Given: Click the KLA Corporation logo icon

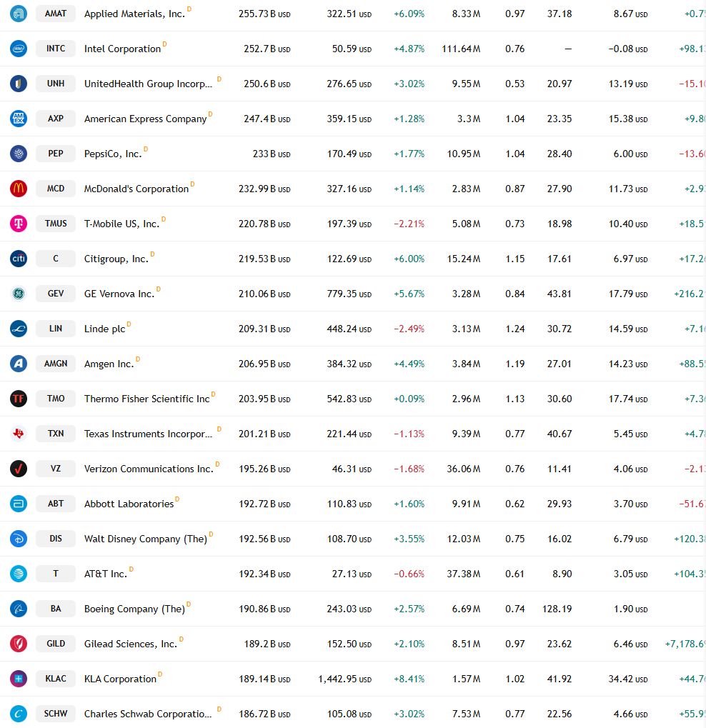Looking at the screenshot, I should click(x=19, y=678).
